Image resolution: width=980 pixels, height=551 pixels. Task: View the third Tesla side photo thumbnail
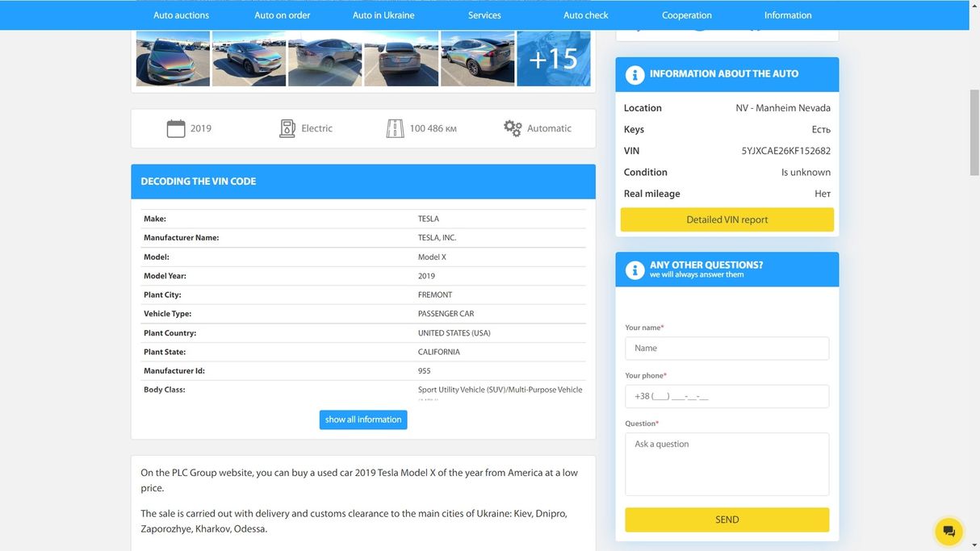click(325, 59)
